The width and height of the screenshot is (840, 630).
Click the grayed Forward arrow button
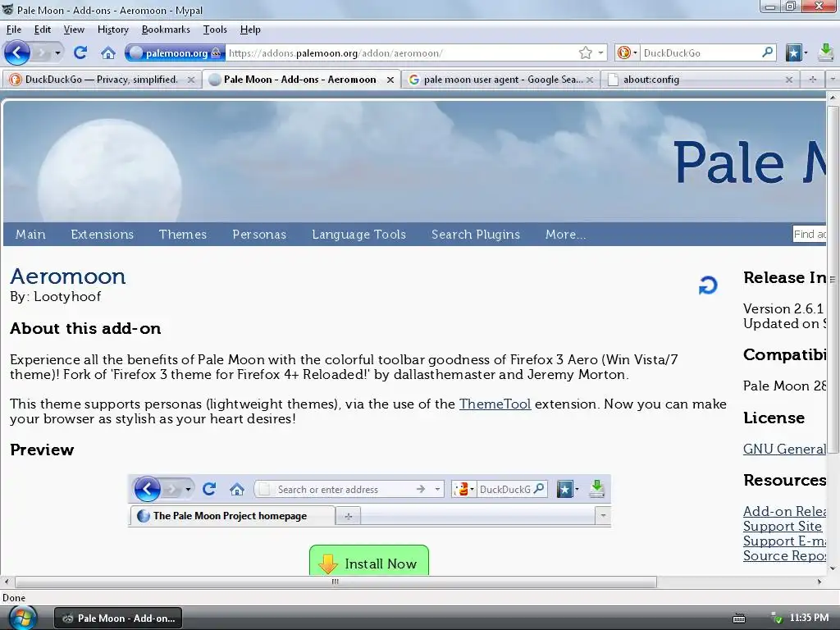tap(42, 52)
